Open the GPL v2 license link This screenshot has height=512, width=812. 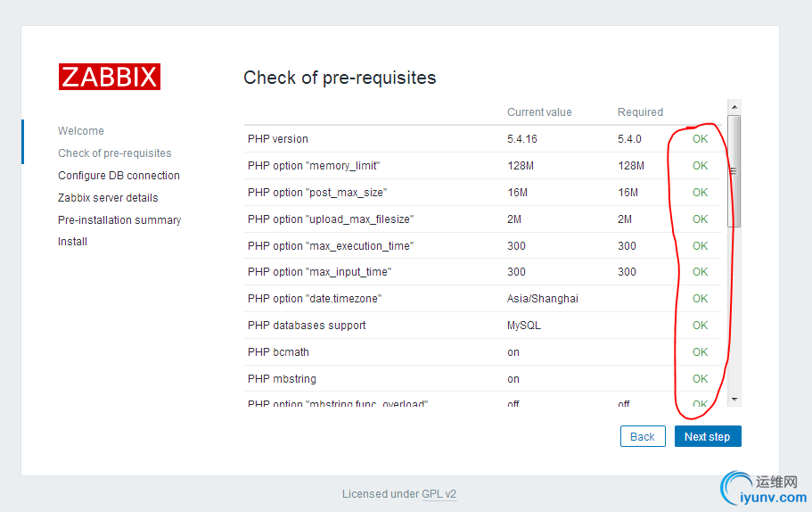[x=439, y=494]
